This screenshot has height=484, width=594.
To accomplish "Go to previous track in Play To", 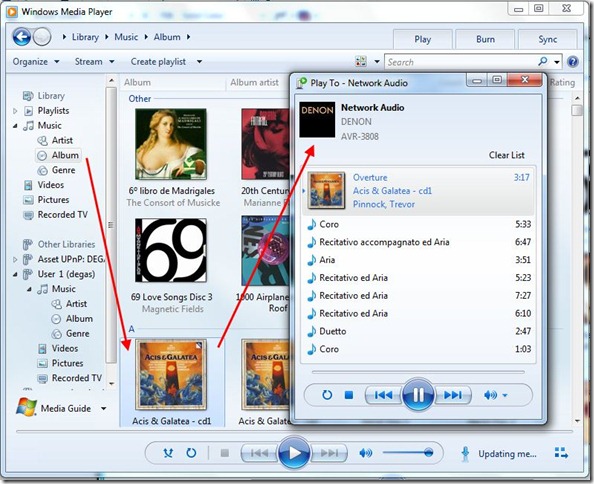I will tap(383, 395).
